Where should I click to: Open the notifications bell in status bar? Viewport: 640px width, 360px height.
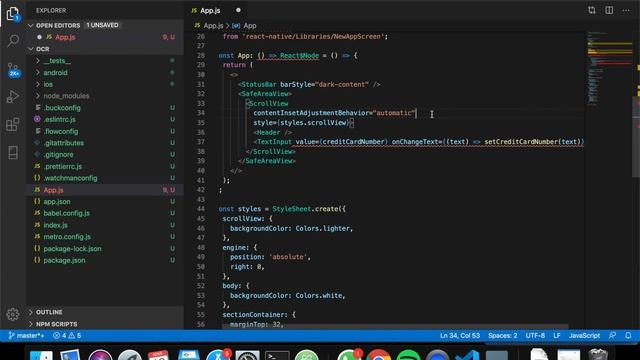click(628, 336)
